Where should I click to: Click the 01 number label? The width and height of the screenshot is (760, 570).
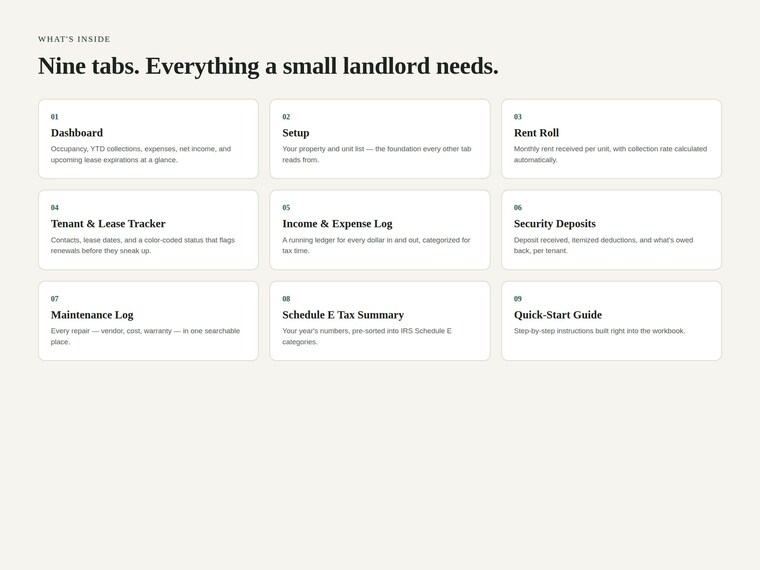pos(54,117)
